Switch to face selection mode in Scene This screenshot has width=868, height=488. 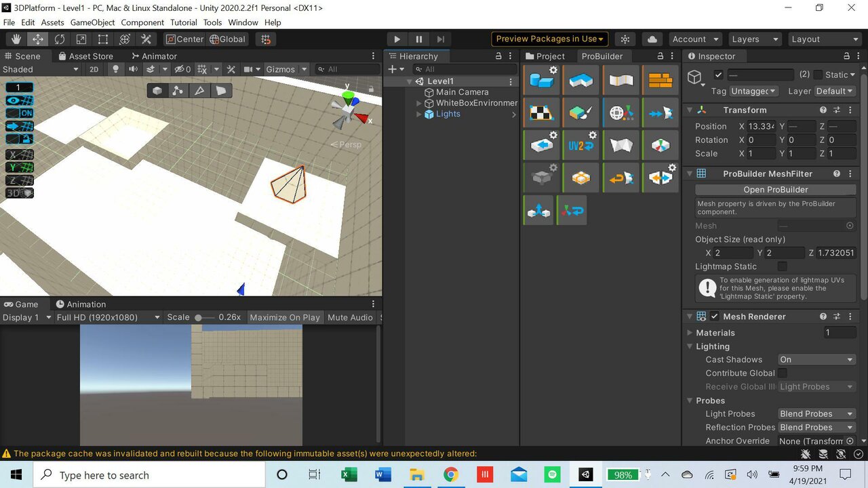click(221, 90)
